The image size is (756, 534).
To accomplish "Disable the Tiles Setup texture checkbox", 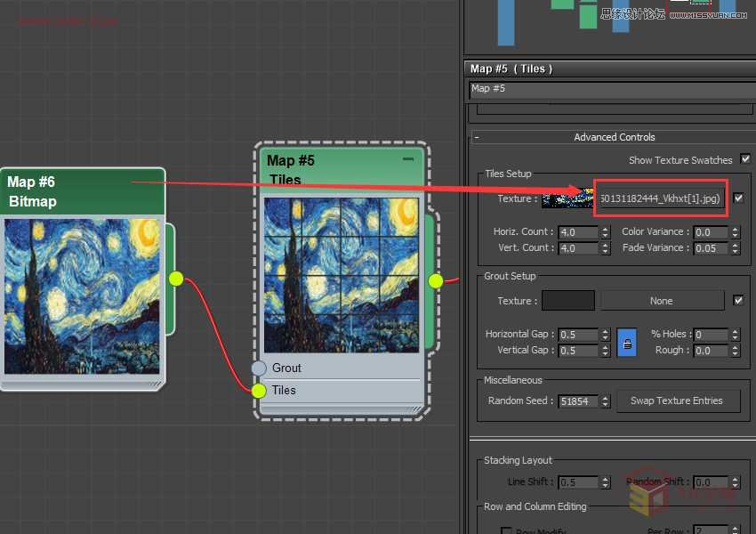I will tap(738, 198).
